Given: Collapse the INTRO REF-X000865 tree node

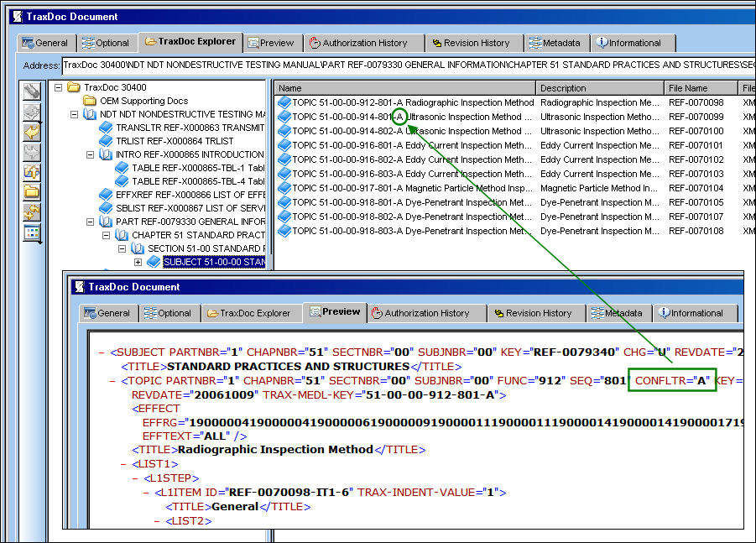Looking at the screenshot, I should pyautogui.click(x=90, y=154).
